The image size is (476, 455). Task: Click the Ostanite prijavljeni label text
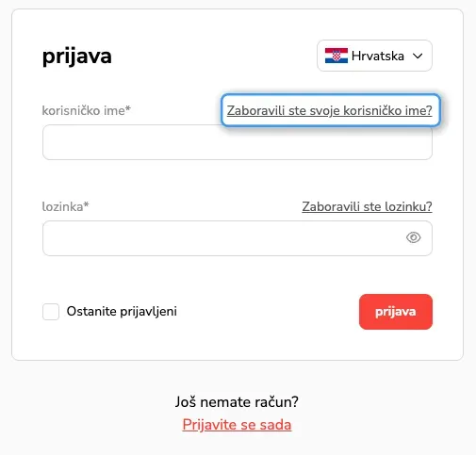pyautogui.click(x=122, y=312)
